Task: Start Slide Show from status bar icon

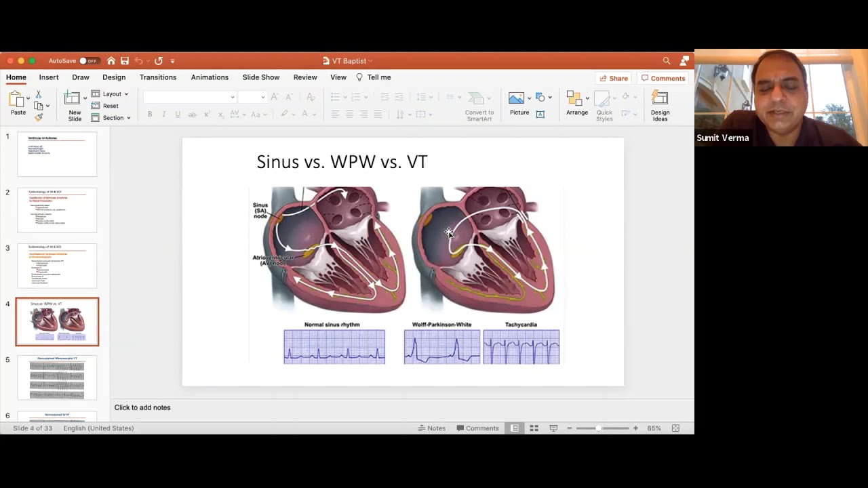Action: (553, 428)
